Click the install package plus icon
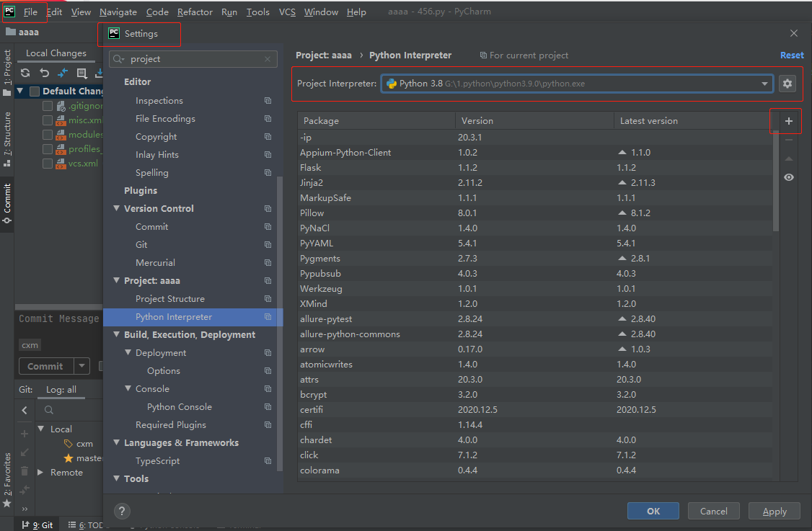 click(788, 121)
